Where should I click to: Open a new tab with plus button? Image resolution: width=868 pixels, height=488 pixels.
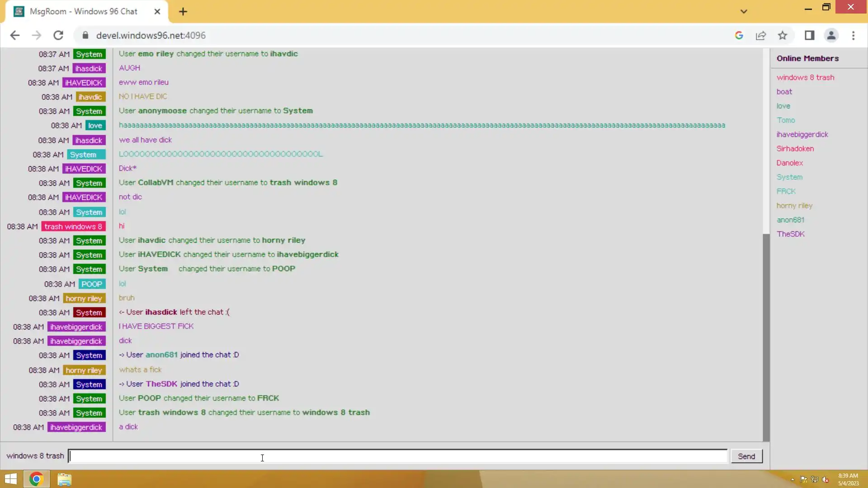click(x=183, y=12)
